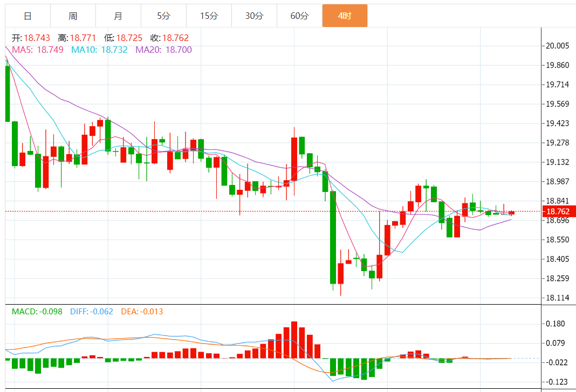
Task: Click the 18.841 price axis label
Action: click(x=557, y=201)
